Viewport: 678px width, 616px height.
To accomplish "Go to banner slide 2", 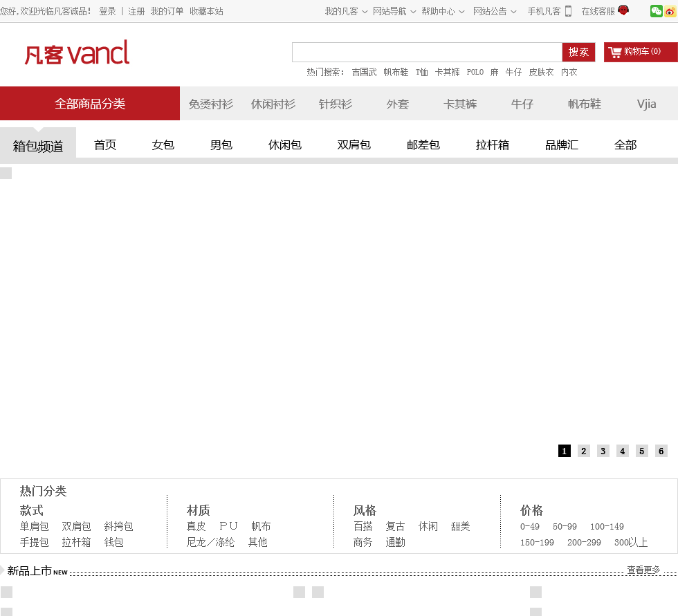I will (584, 451).
